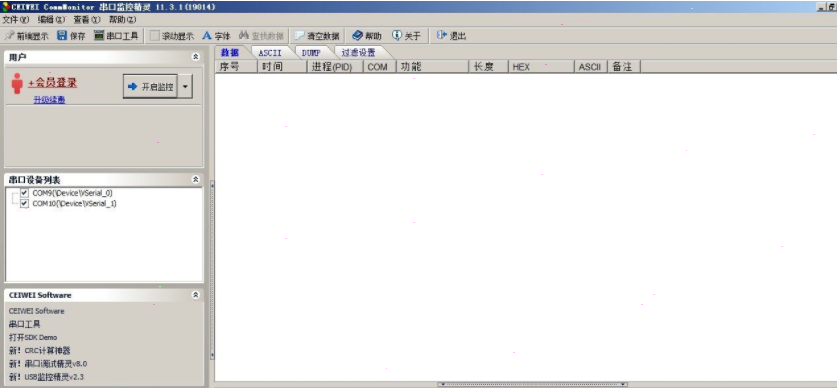This screenshot has width=838, height=388.
Task: Open the dropdown arrow beside 开启监控
Action: point(185,87)
